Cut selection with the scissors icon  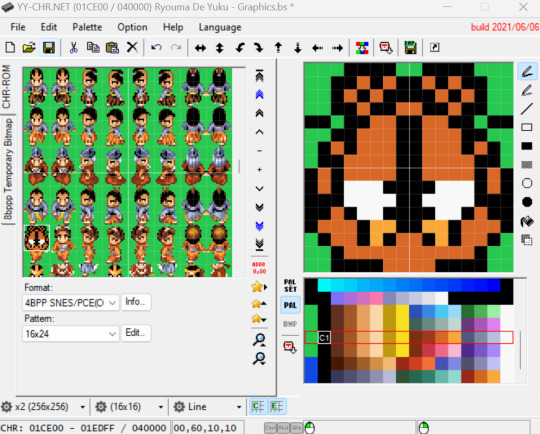pyautogui.click(x=73, y=48)
